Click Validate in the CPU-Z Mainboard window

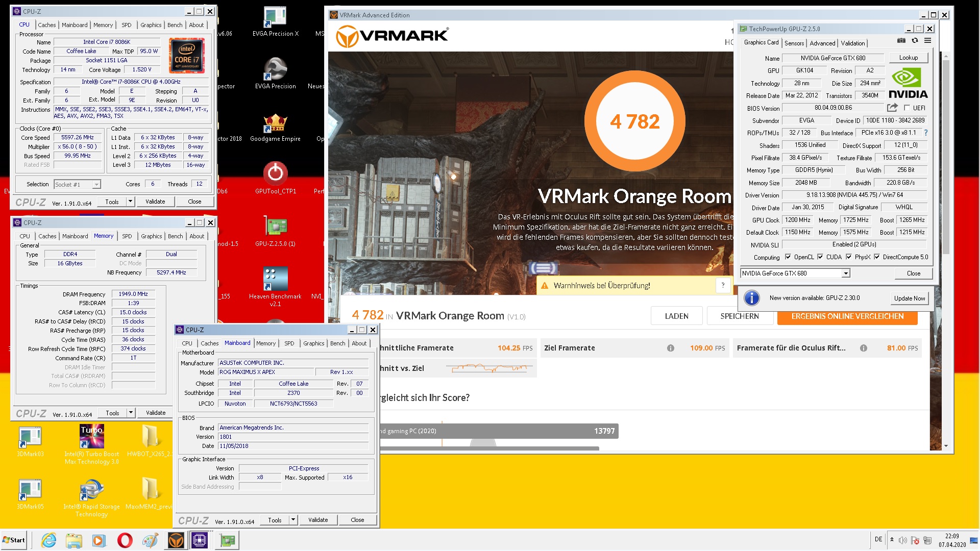click(x=318, y=520)
